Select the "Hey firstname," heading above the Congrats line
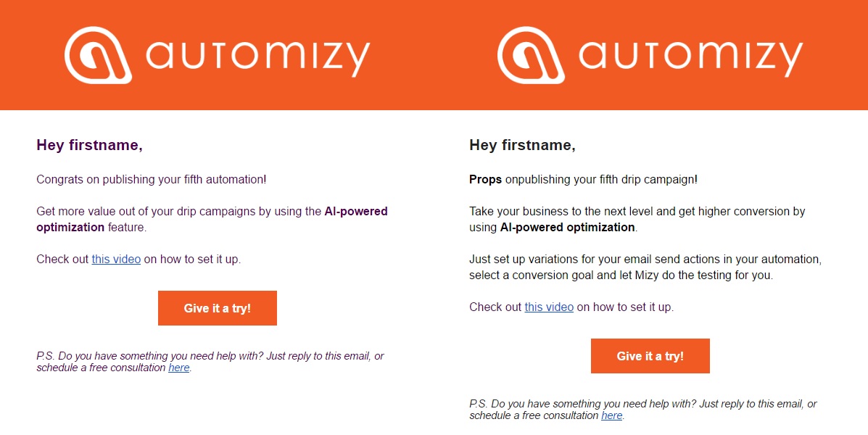Image resolution: width=868 pixels, height=435 pixels. click(x=90, y=145)
